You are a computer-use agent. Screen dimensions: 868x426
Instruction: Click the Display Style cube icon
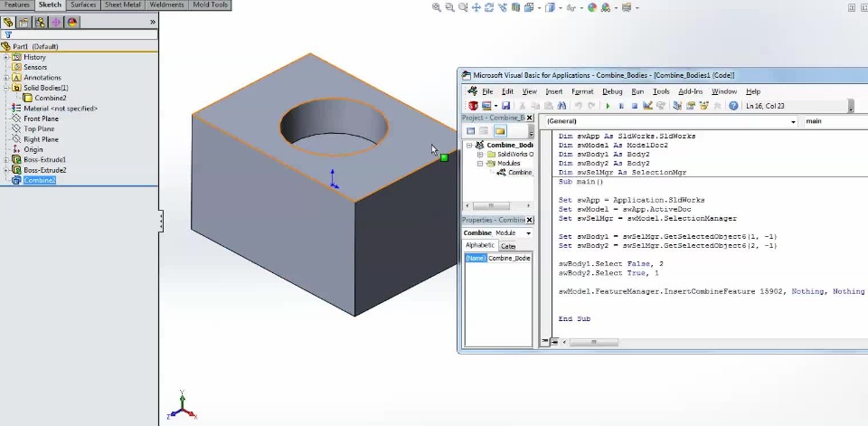(x=550, y=7)
